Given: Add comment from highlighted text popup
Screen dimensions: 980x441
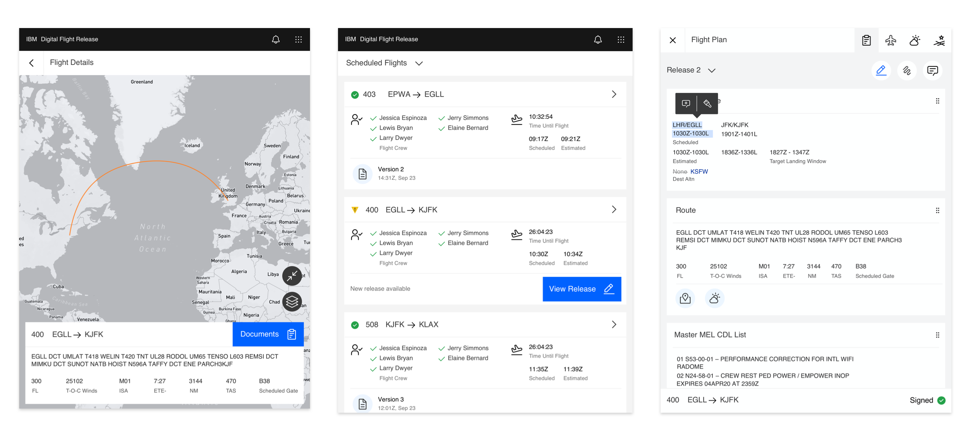Looking at the screenshot, I should click(x=686, y=103).
